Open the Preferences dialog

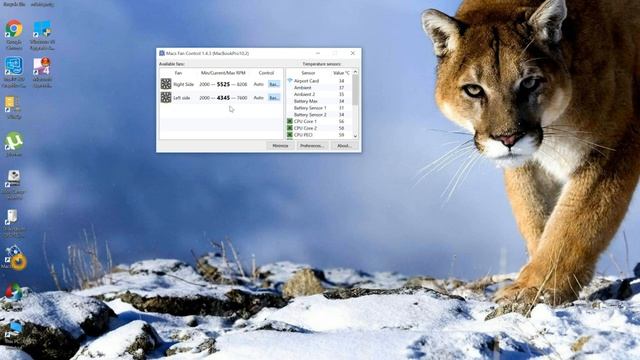(x=312, y=146)
